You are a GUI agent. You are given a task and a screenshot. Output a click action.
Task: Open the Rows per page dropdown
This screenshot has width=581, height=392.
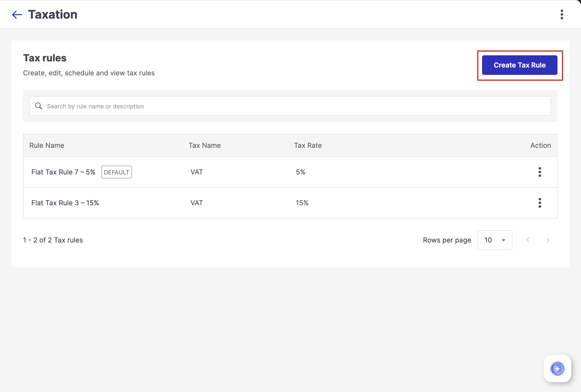[x=495, y=240]
